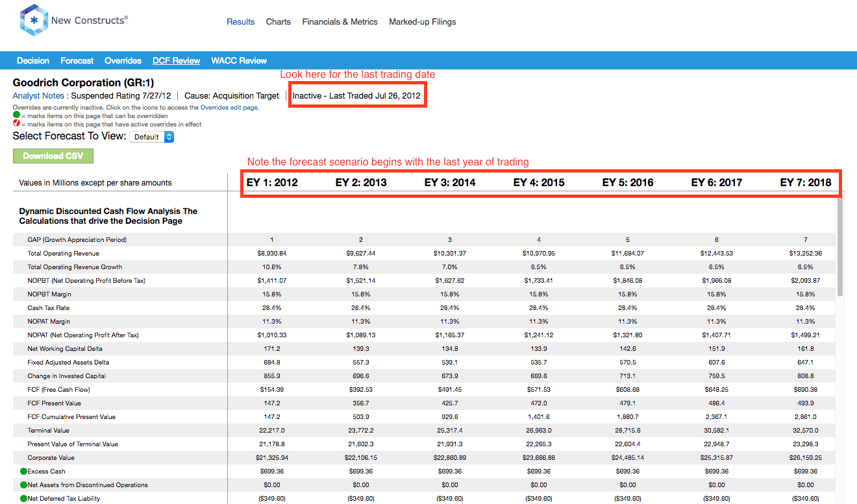This screenshot has width=857, height=504.
Task: Click the FCF (Free Cash Flow) label
Action: pyautogui.click(x=58, y=390)
